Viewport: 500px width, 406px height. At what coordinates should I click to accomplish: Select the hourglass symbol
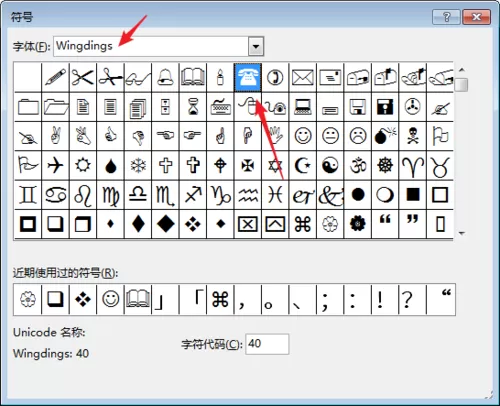[193, 107]
